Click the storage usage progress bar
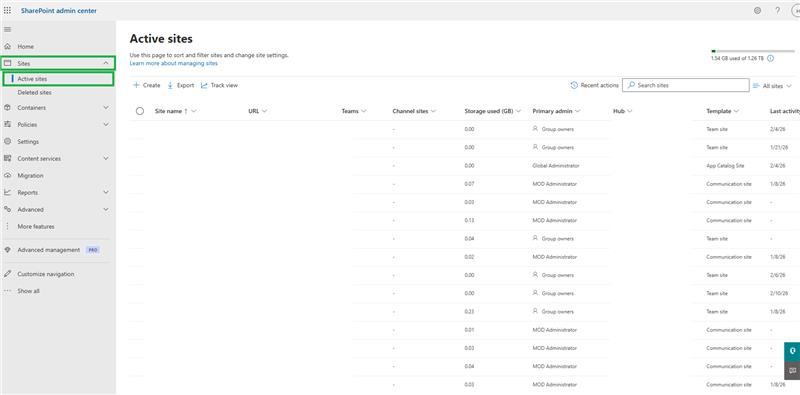 tap(753, 51)
